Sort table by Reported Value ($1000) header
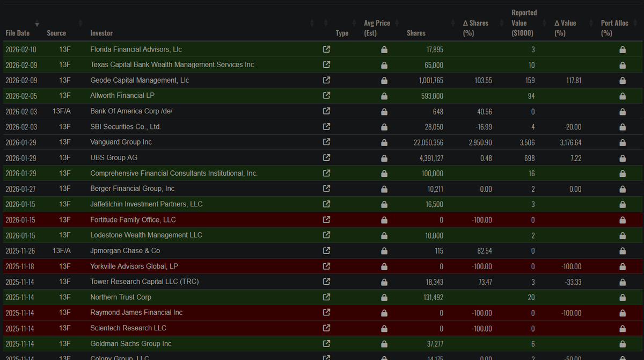644x360 pixels. [x=524, y=23]
